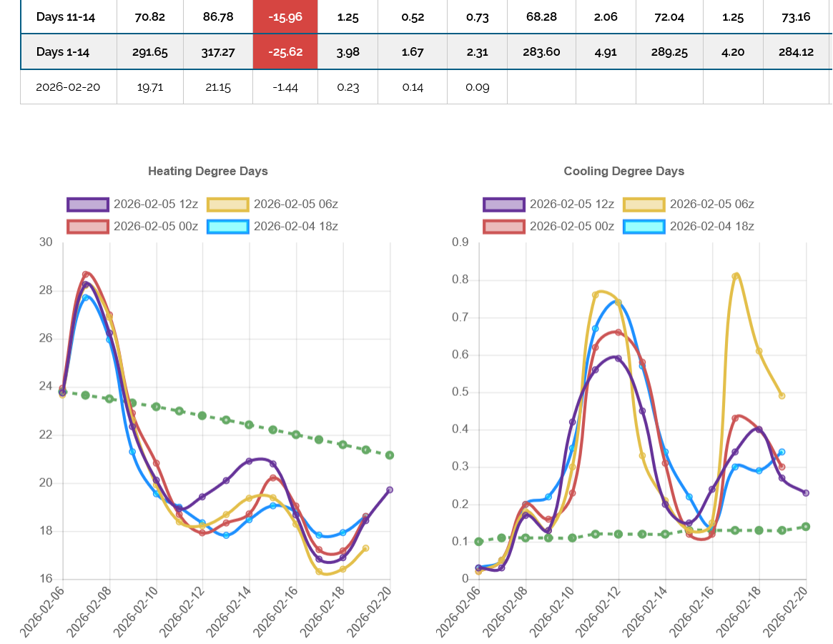Click yellow swatch in Heating Degree Days legend
The height and width of the screenshot is (644, 833).
[x=228, y=204]
